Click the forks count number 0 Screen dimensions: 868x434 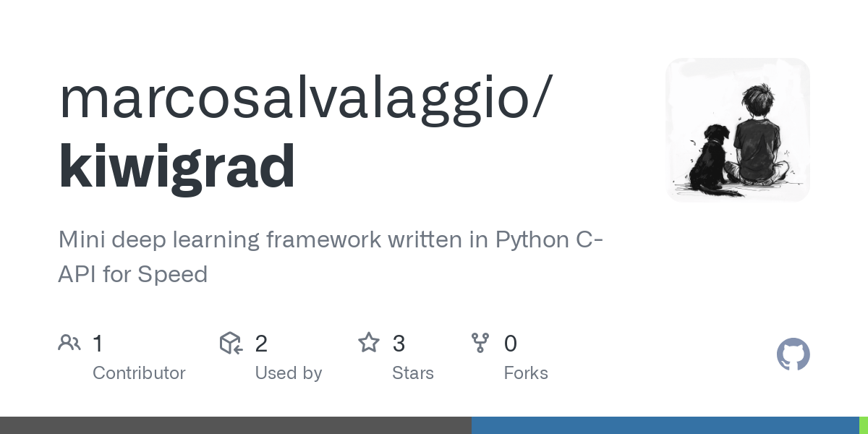click(x=511, y=344)
